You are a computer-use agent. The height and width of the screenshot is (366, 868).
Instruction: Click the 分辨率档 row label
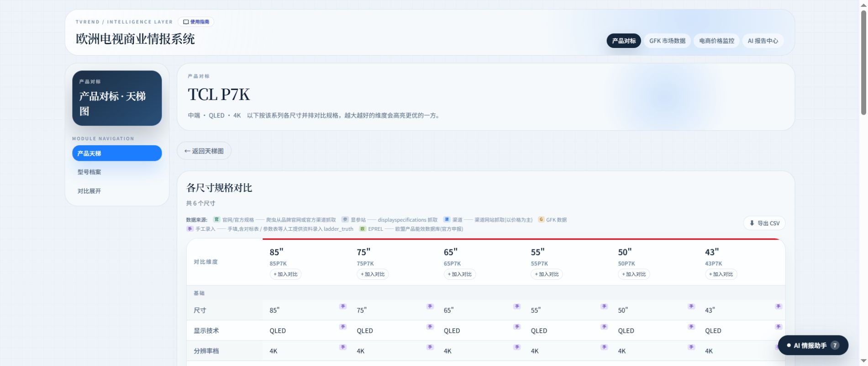206,351
